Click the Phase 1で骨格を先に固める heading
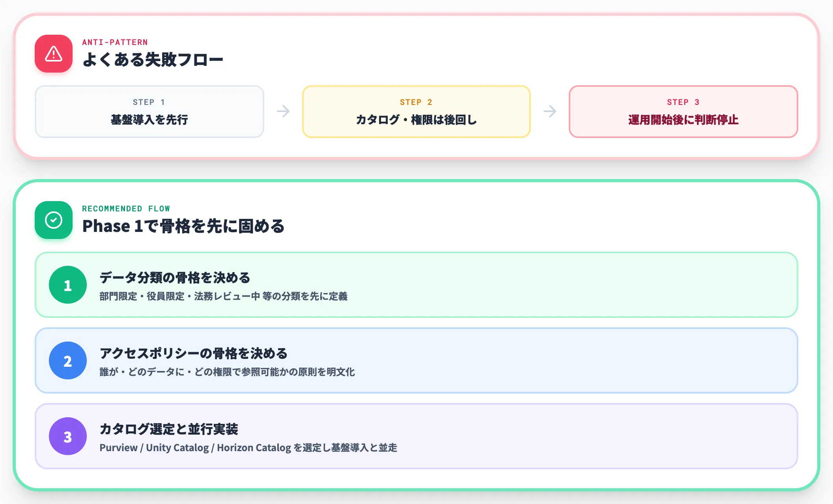 (x=183, y=226)
